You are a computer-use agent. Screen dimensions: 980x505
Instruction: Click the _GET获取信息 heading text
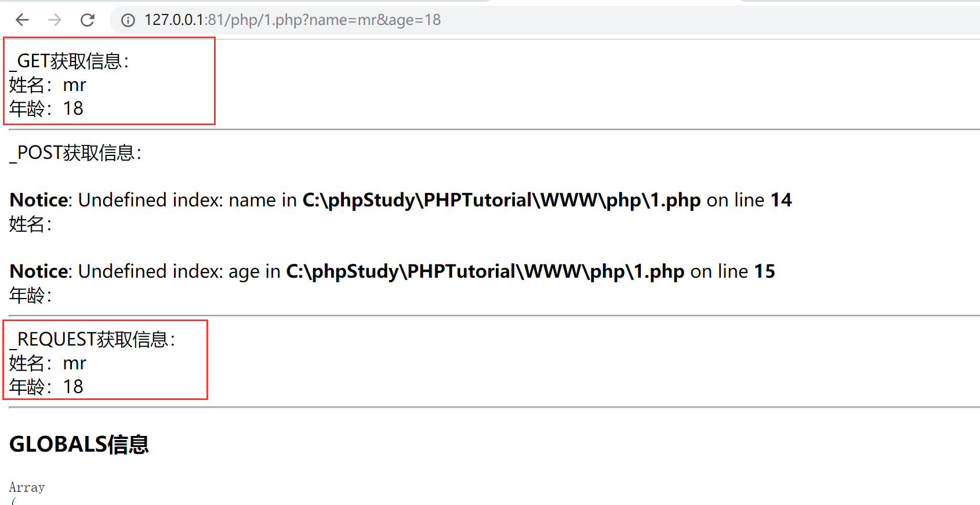tap(70, 61)
